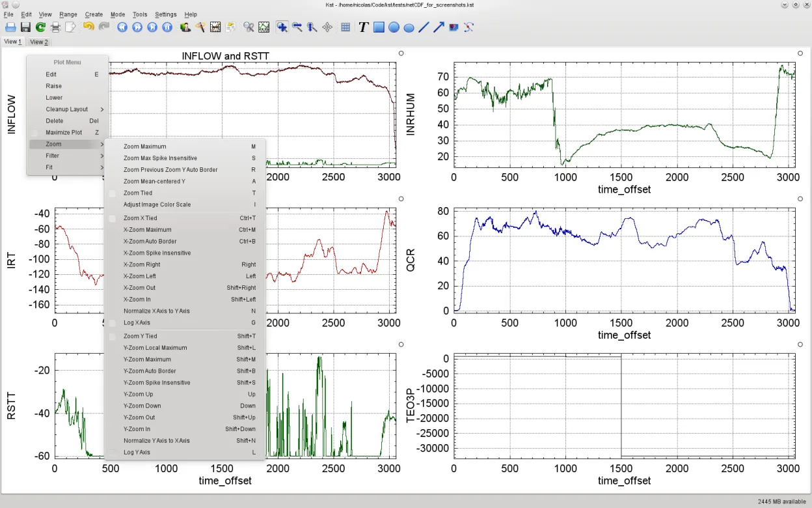812x508 pixels.
Task: Toggle tied-zoom circle on INRHUM plot
Action: [x=800, y=53]
